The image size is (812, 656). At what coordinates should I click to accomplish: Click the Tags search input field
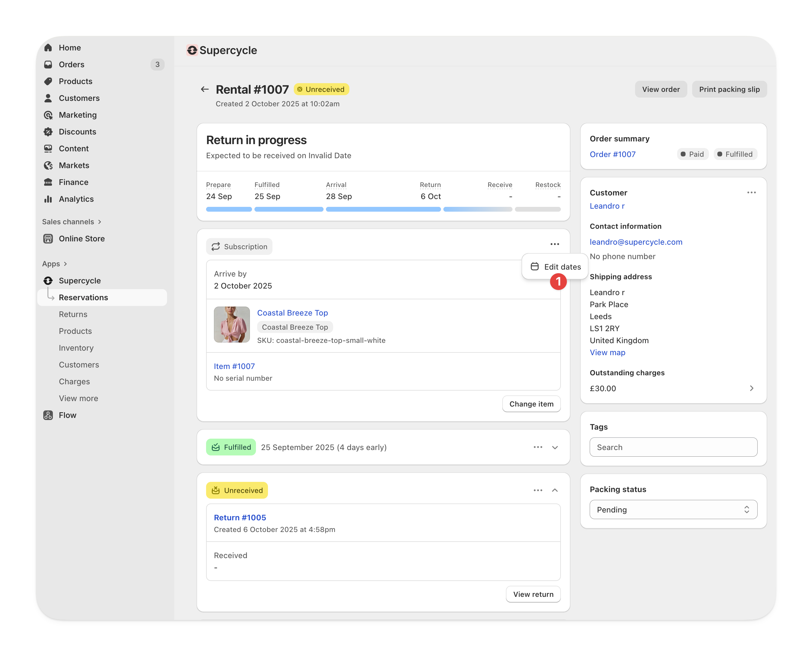[673, 447]
